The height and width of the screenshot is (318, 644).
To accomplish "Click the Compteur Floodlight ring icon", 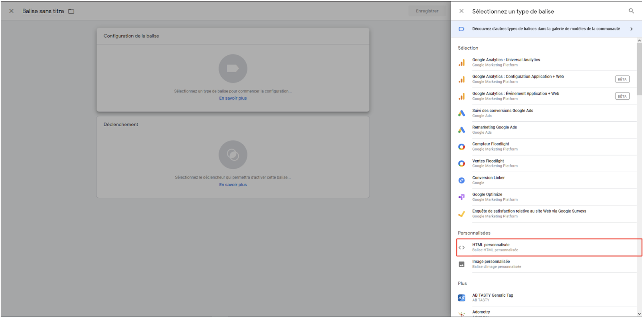I will coord(461,147).
